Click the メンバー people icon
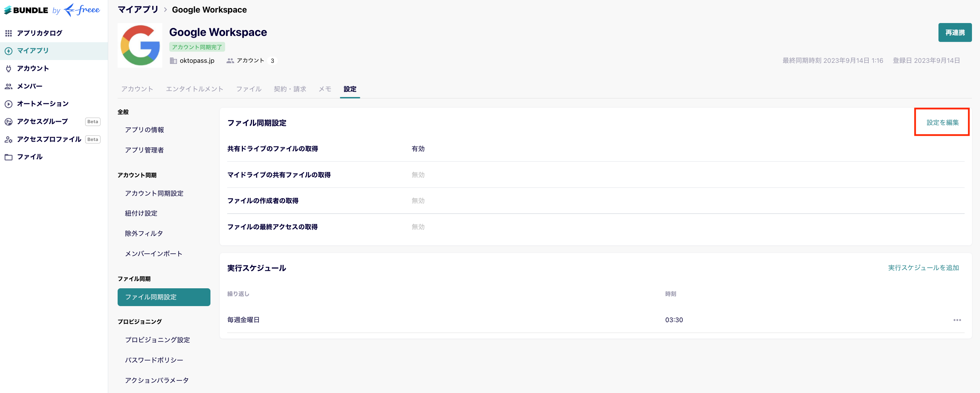 pos(8,86)
